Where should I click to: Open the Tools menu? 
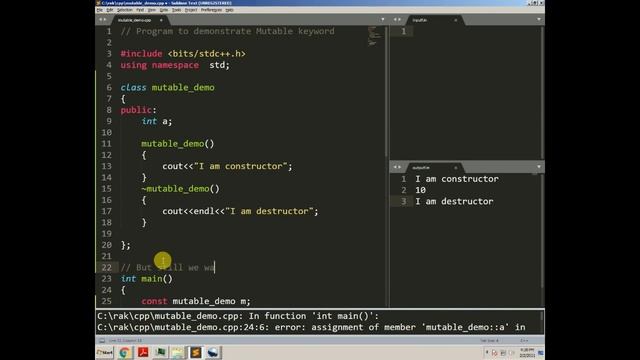click(176, 10)
